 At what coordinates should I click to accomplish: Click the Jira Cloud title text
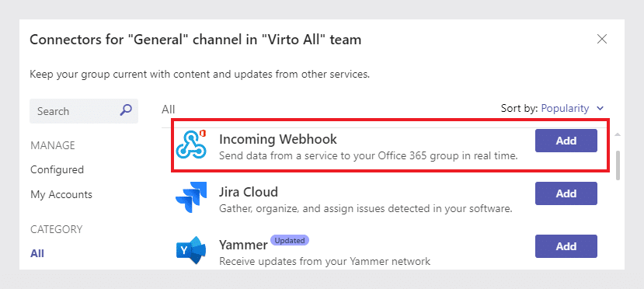[x=249, y=192]
